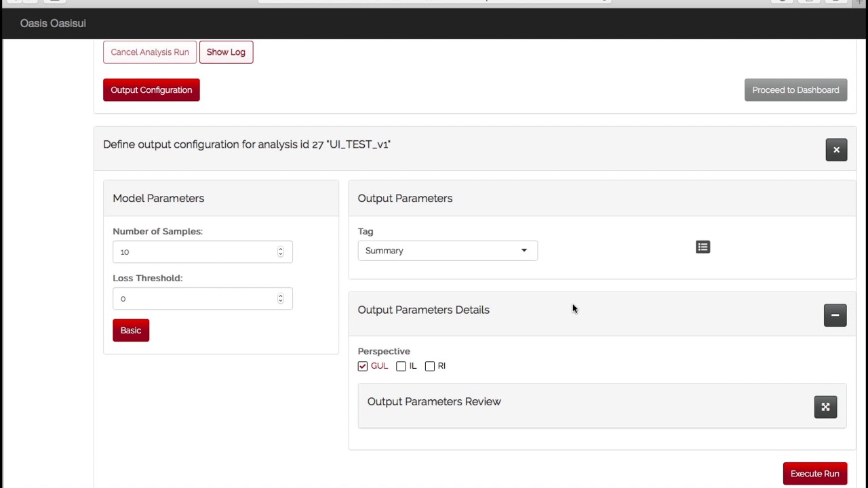Click the Output Configuration button
The height and width of the screenshot is (488, 868).
pos(151,90)
